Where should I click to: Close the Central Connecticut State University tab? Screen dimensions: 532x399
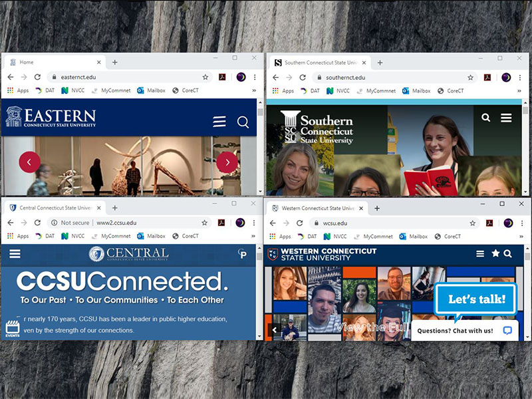(98, 207)
